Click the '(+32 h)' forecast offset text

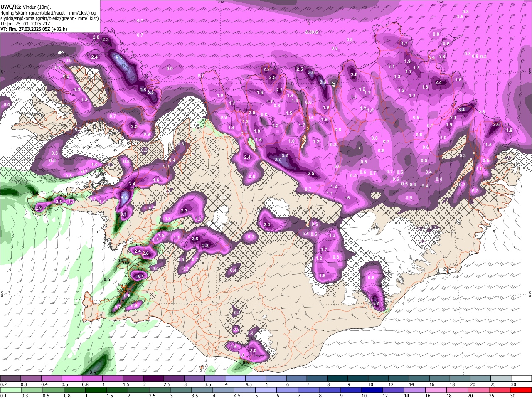[x=59, y=29]
